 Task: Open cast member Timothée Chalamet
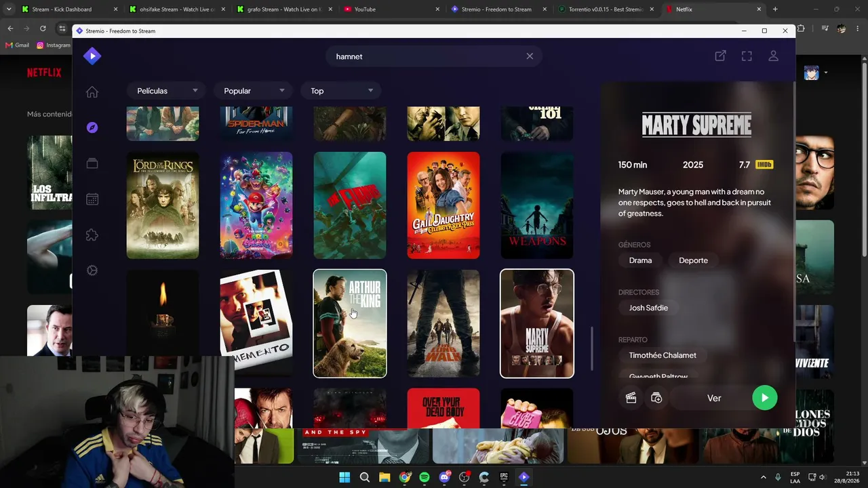tap(663, 355)
